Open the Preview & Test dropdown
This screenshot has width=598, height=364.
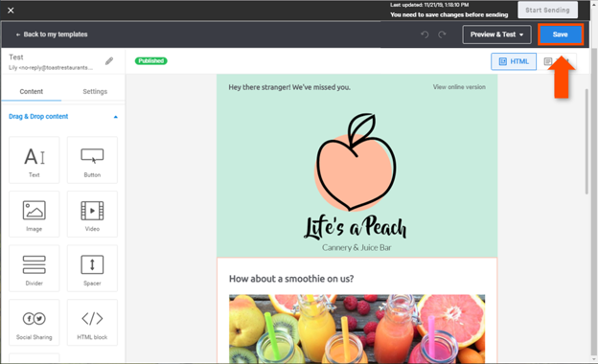(x=496, y=34)
